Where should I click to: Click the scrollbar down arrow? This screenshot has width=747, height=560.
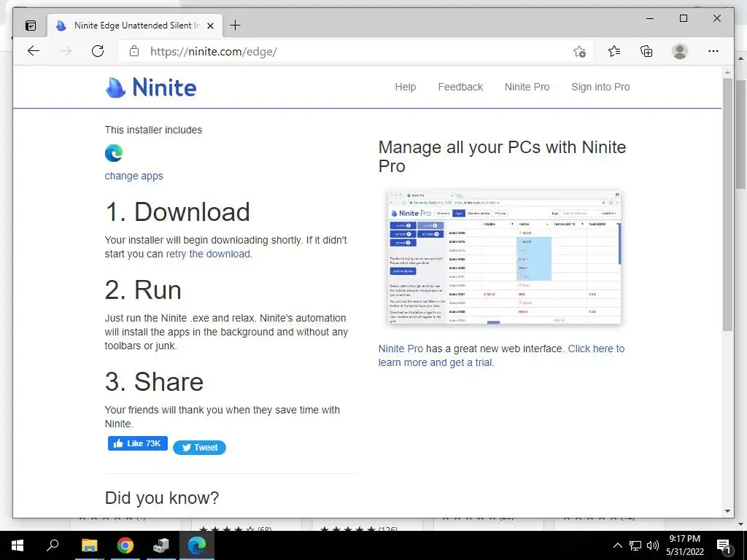point(727,511)
